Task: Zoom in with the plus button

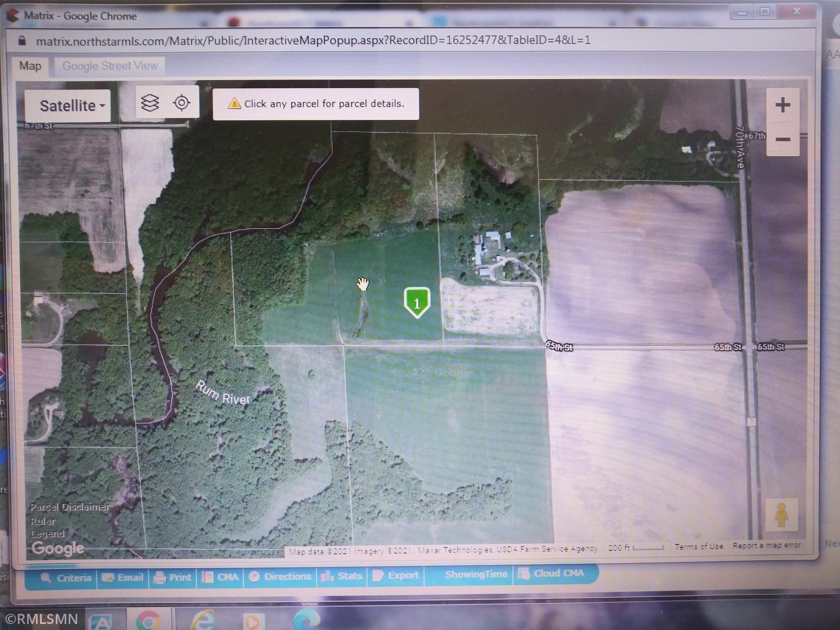Action: point(783,105)
